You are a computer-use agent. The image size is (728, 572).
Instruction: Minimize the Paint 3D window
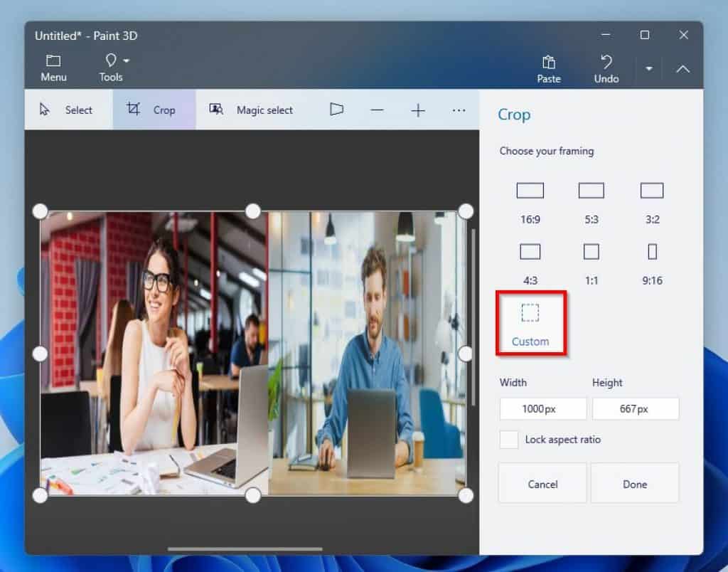coord(606,35)
